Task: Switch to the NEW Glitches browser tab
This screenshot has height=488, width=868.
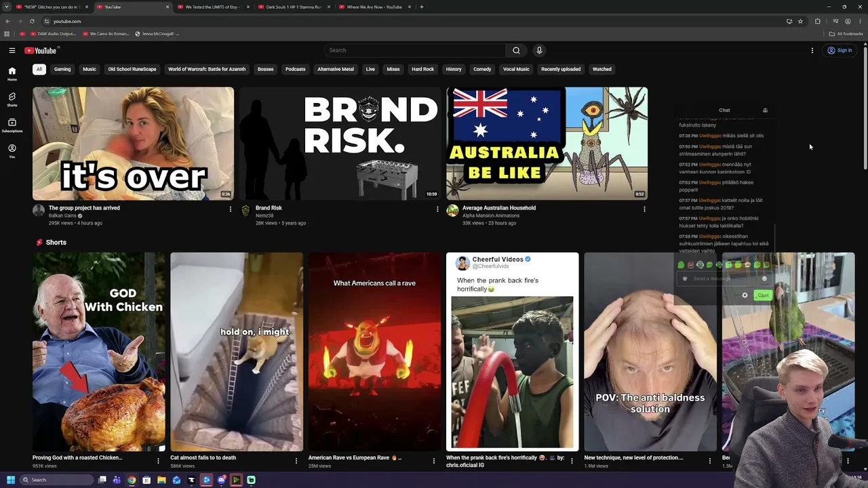Action: pos(52,7)
